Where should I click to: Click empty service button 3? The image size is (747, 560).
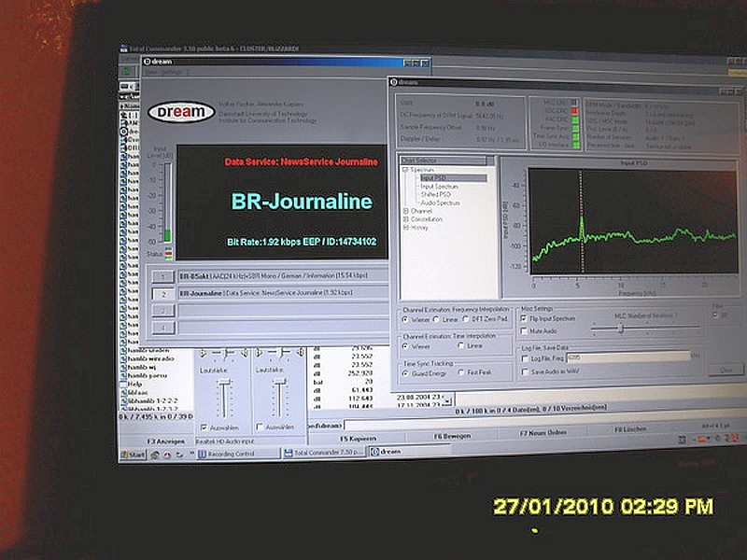click(x=163, y=311)
